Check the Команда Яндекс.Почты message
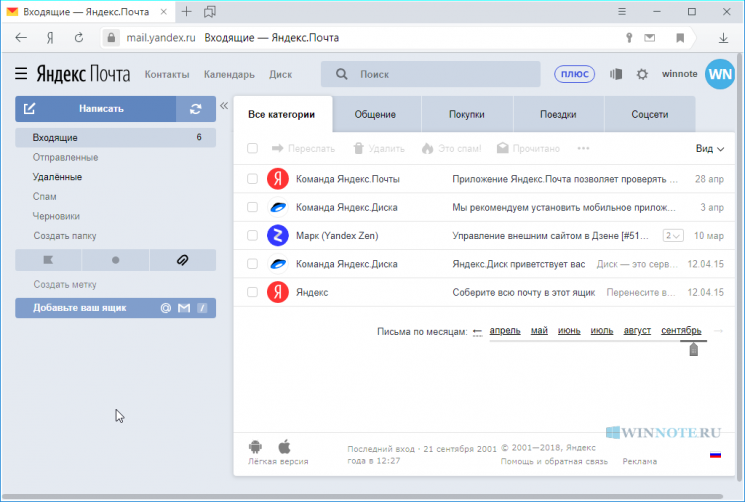This screenshot has height=502, width=745. [252, 179]
